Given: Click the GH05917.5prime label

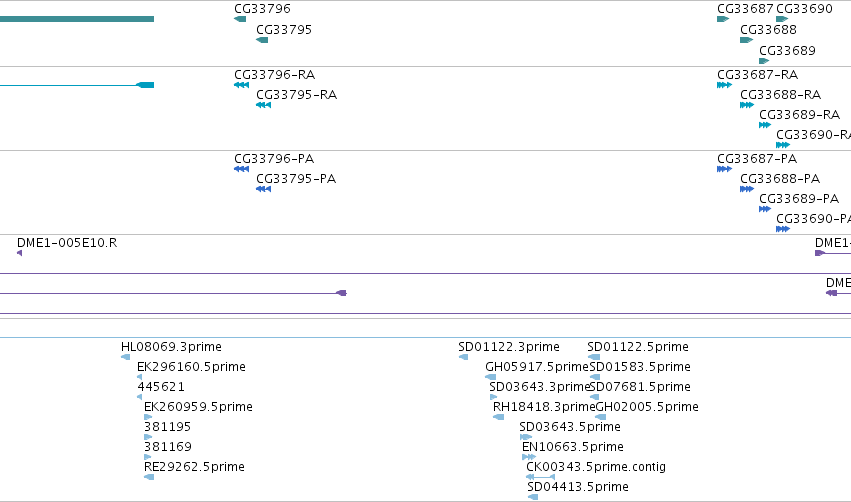Looking at the screenshot, I should pos(537,367).
